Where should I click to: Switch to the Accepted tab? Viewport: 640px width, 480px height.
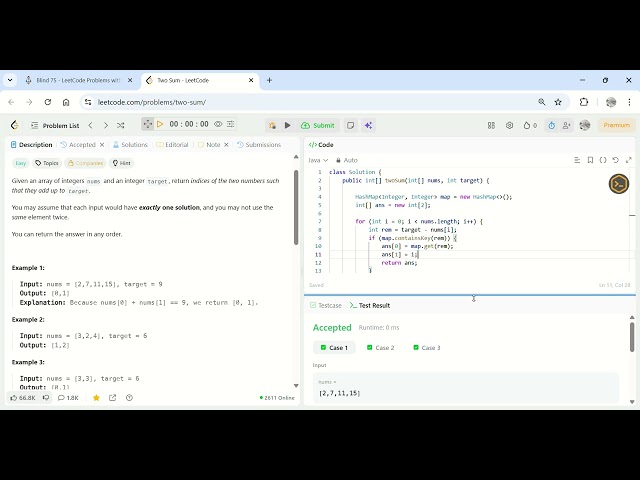pyautogui.click(x=78, y=145)
